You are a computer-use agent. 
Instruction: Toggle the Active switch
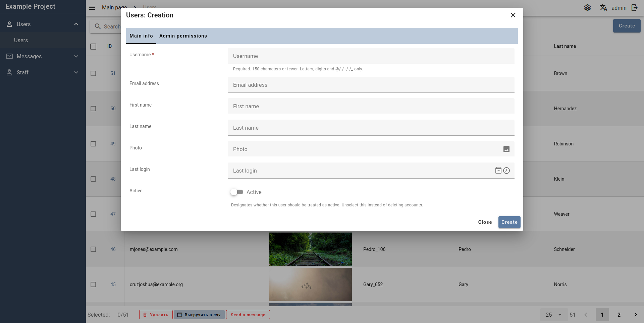coord(236,192)
